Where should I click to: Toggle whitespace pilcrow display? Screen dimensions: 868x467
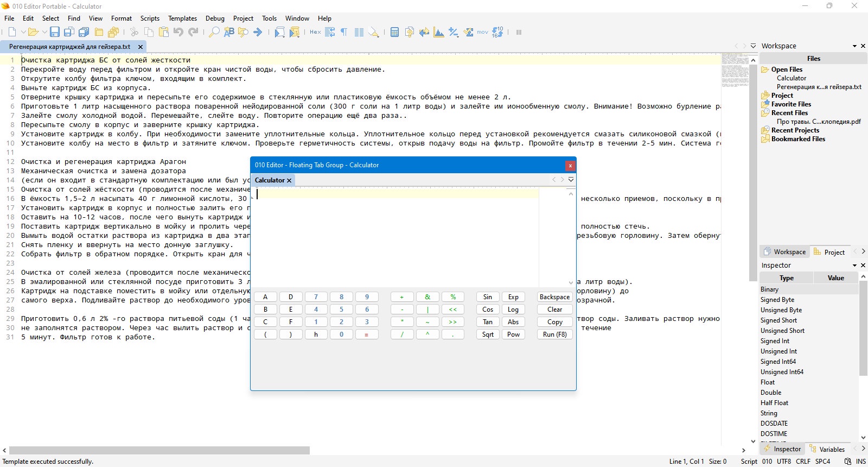[344, 32]
